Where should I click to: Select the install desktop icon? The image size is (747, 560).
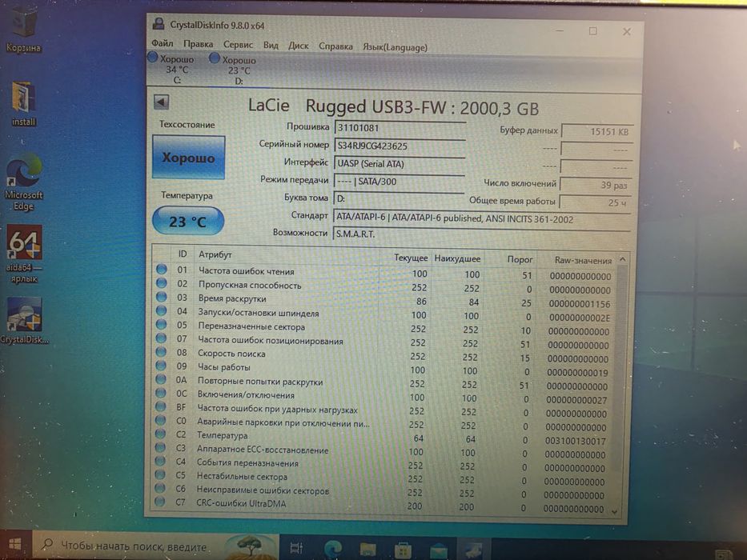(23, 104)
